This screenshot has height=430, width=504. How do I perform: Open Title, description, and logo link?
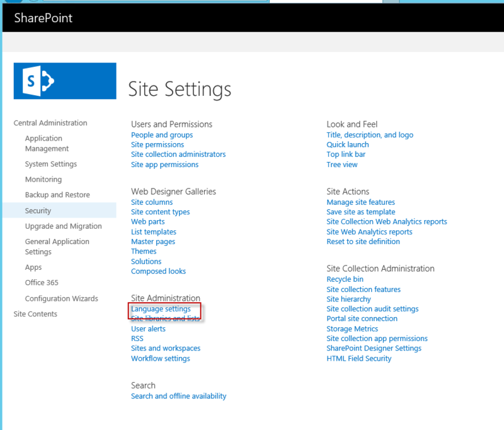370,135
